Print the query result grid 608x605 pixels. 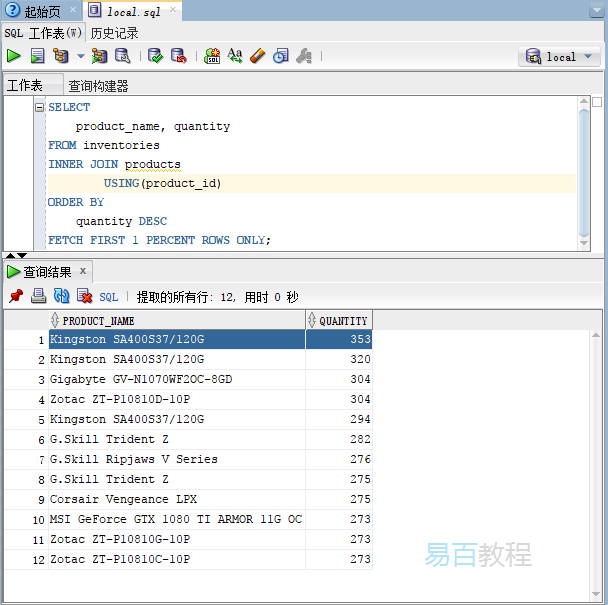38,296
